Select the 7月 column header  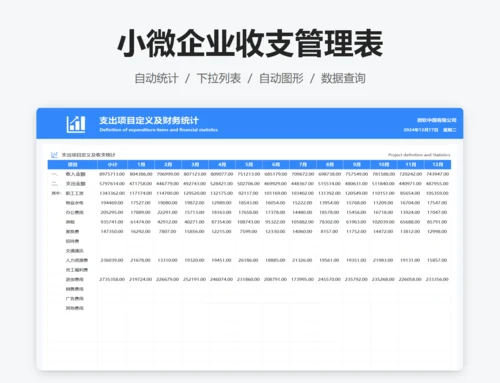[x=303, y=164]
